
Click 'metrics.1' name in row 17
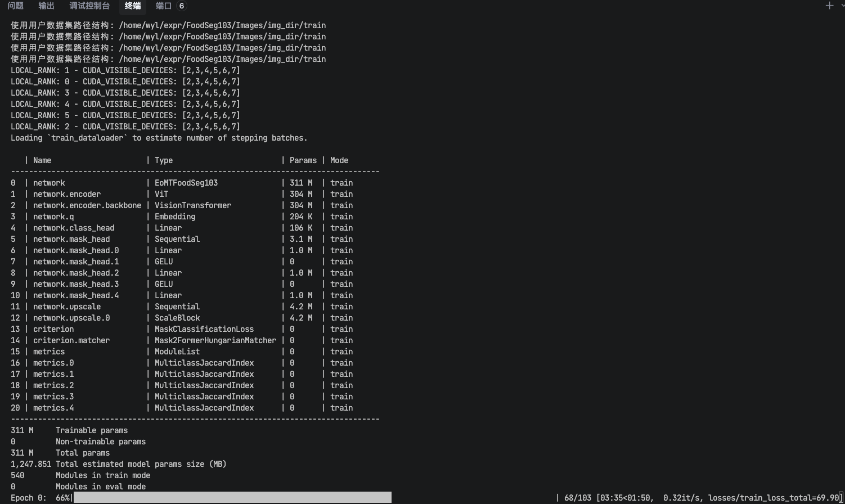coord(53,374)
